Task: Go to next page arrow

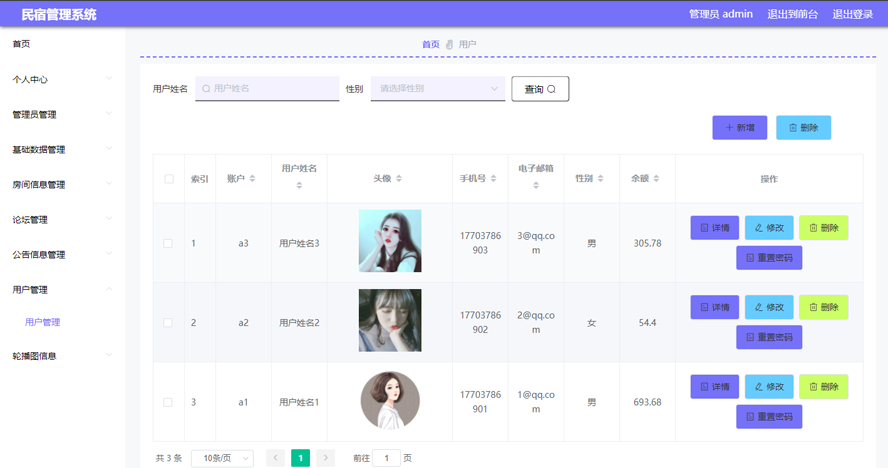Action: click(326, 458)
